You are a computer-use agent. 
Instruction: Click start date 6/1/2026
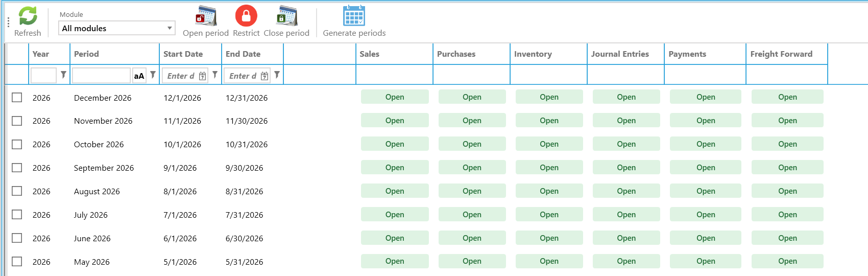pyautogui.click(x=180, y=239)
